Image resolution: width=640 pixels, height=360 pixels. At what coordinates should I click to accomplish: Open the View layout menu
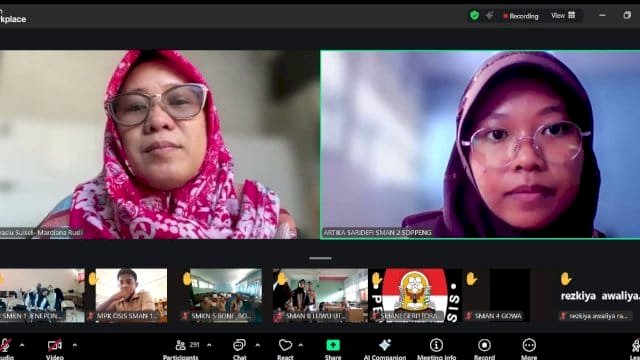[563, 16]
